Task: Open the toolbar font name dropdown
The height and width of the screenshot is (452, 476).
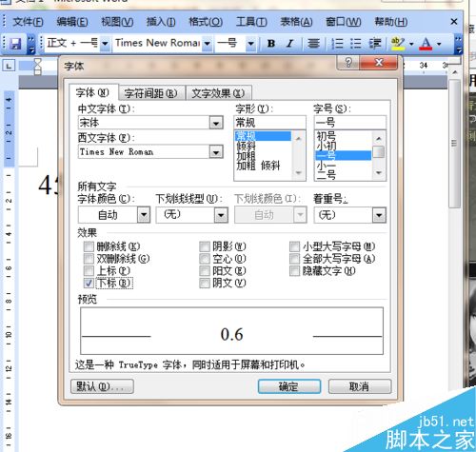Action: (x=208, y=44)
